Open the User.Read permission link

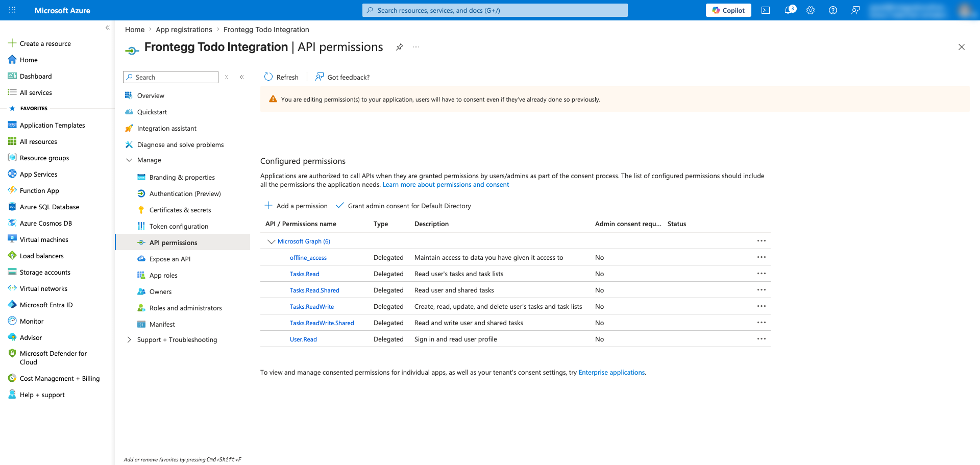[303, 339]
